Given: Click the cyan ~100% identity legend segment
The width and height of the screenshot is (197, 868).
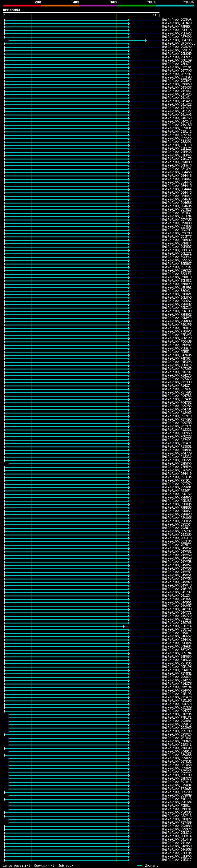Looking at the screenshot, I should 175,6.
